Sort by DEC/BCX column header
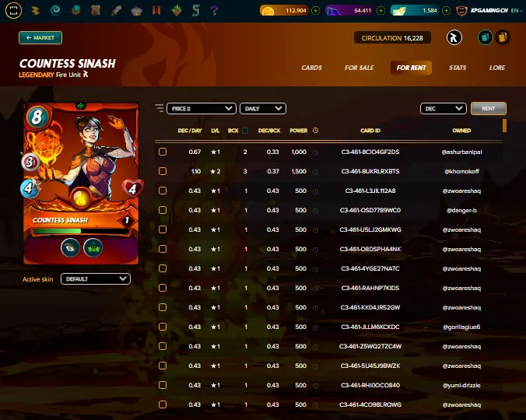 click(x=269, y=131)
